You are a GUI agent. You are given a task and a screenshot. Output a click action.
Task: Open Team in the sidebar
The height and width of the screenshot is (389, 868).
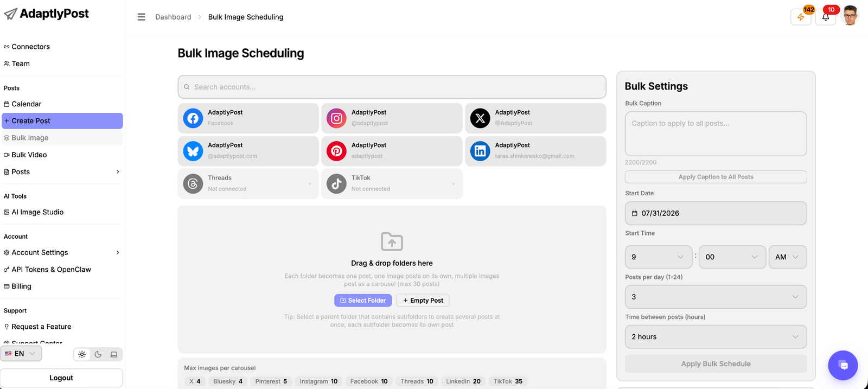62,63
